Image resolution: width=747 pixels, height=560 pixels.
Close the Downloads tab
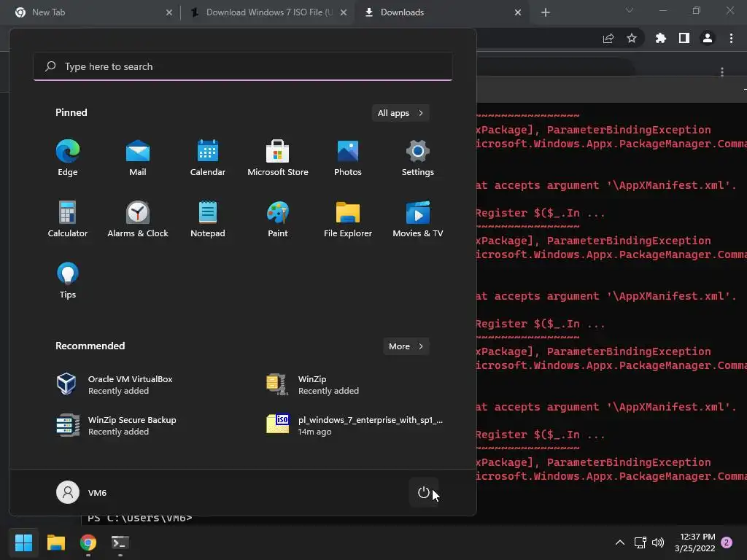tap(518, 12)
